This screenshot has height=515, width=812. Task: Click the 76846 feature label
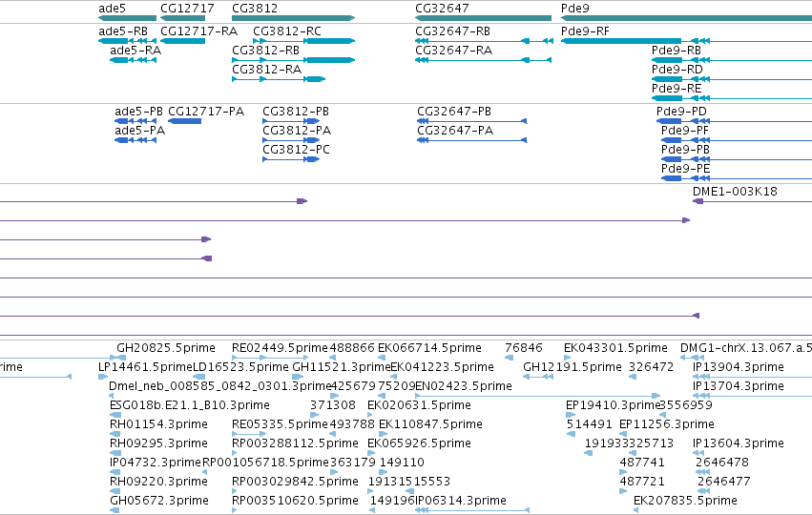pyautogui.click(x=524, y=348)
